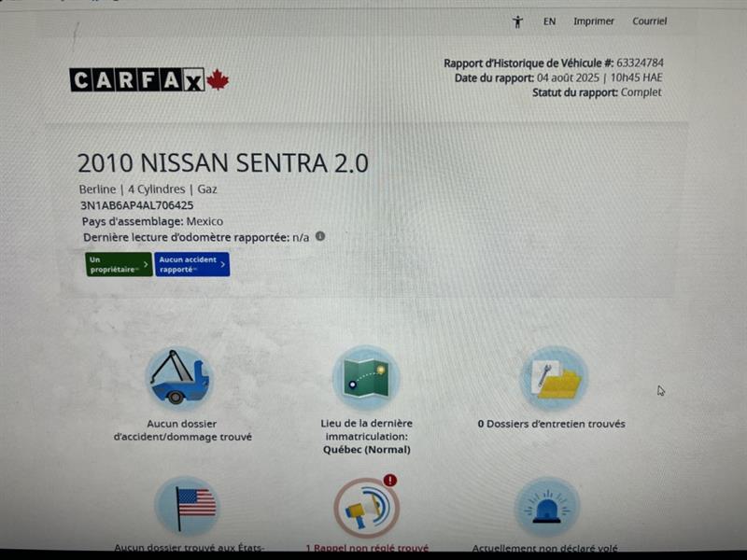Click Imprimer to print the report
This screenshot has height=560, width=747.
pyautogui.click(x=594, y=21)
